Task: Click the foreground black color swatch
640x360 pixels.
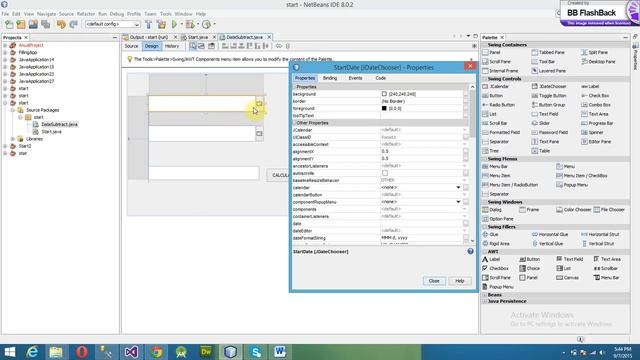Action: (x=384, y=109)
